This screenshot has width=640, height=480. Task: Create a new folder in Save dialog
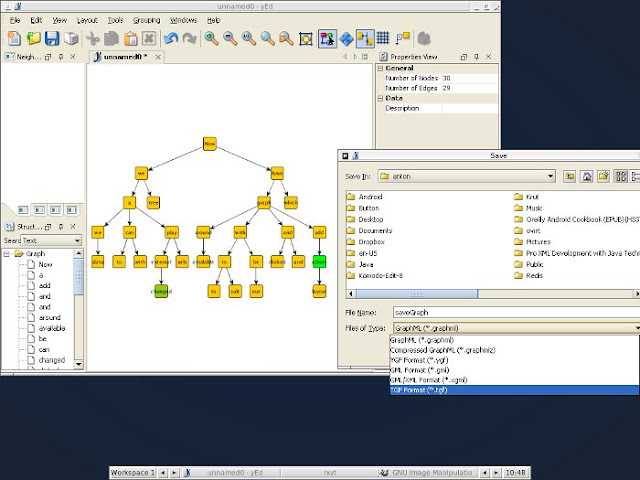coord(604,176)
